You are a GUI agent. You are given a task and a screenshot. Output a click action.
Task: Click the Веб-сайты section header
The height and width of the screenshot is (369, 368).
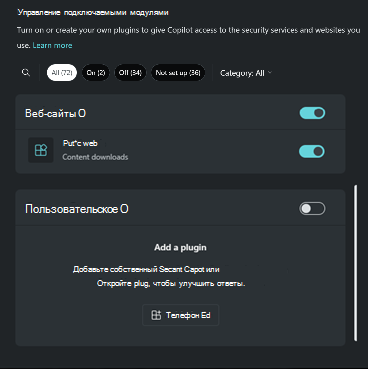pos(55,113)
